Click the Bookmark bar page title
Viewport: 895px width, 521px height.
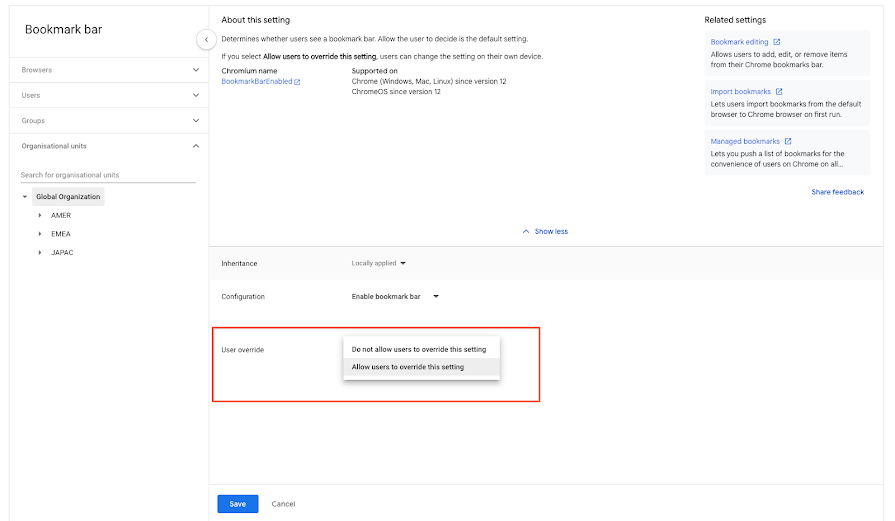63,29
